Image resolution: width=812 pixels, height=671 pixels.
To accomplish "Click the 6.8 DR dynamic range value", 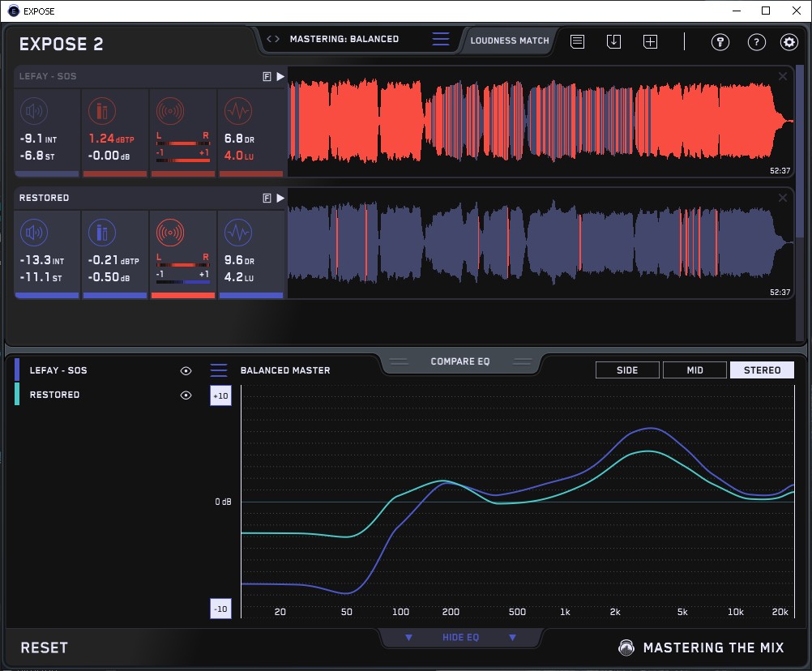I will pyautogui.click(x=239, y=139).
